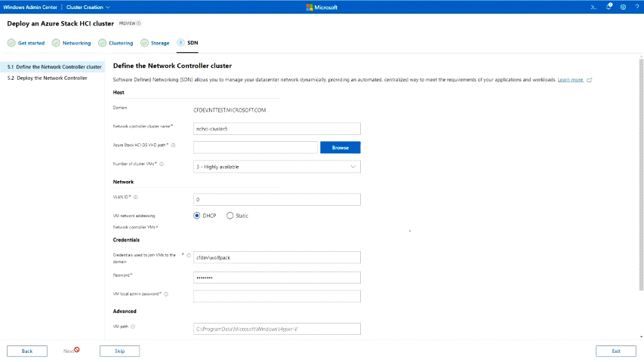Click the Clustering completed checkmark icon
The height and width of the screenshot is (362, 644).
pos(102,43)
